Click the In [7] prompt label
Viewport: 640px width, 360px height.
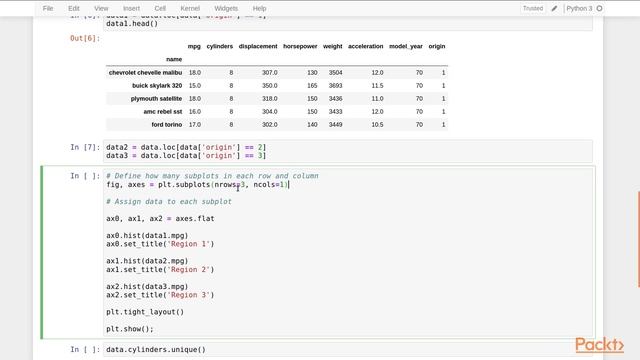click(x=85, y=147)
